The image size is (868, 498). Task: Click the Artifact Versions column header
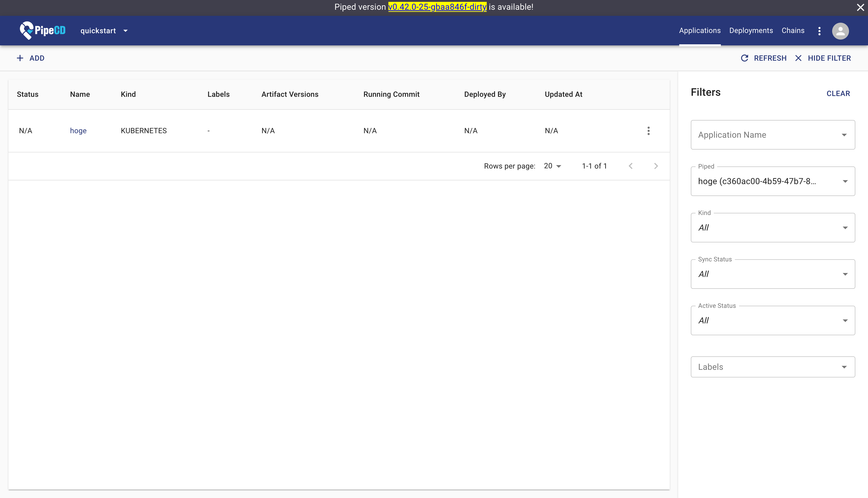(x=290, y=94)
